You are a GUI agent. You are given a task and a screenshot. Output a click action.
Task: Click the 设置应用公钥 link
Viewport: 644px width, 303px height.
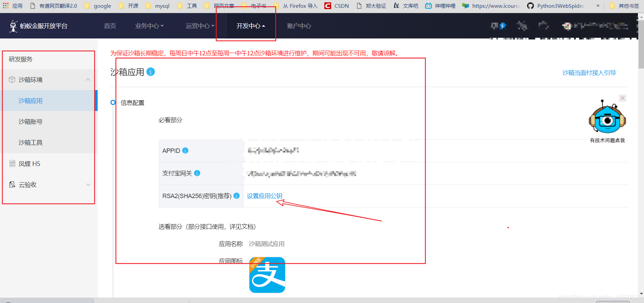265,196
